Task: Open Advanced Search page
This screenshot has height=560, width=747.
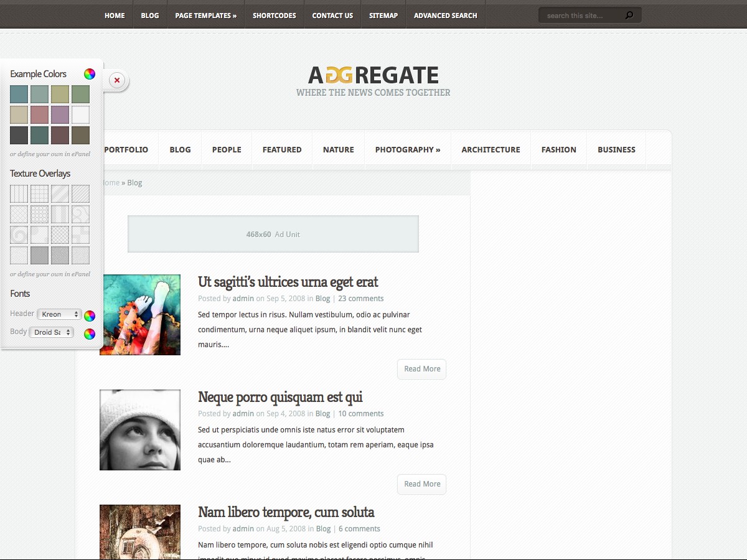Action: [446, 16]
